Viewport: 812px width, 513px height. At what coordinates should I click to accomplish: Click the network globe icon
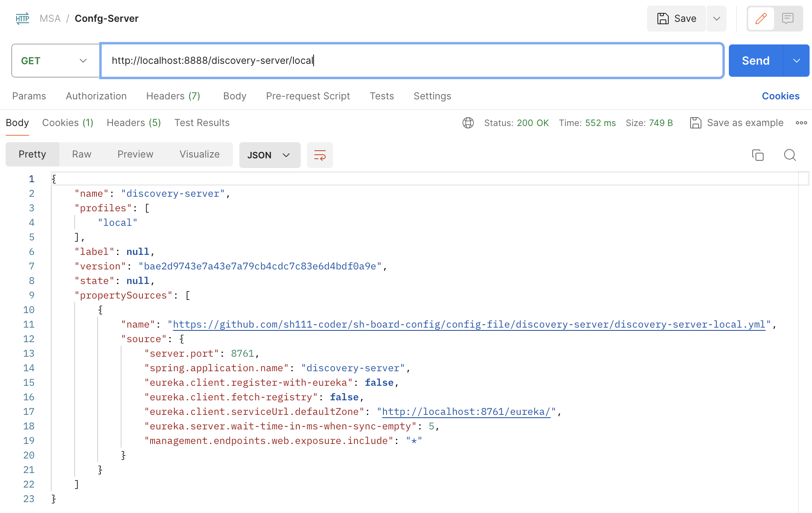pos(468,123)
